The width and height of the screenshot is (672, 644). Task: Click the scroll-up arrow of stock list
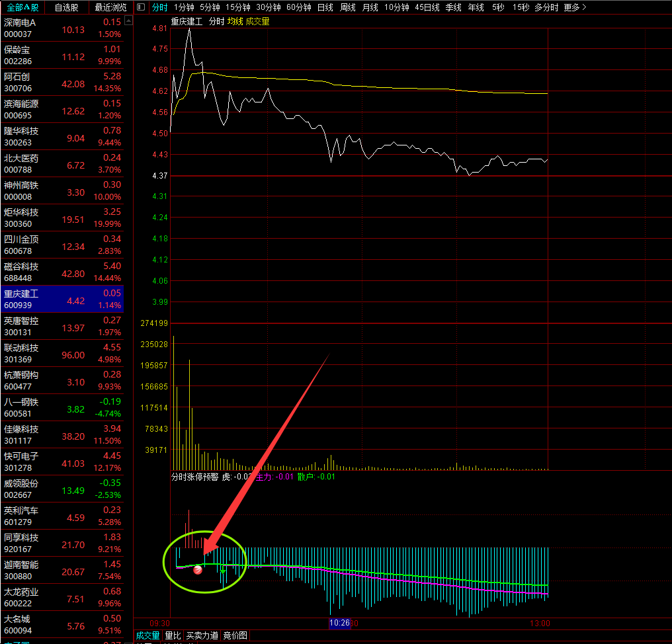pos(128,21)
